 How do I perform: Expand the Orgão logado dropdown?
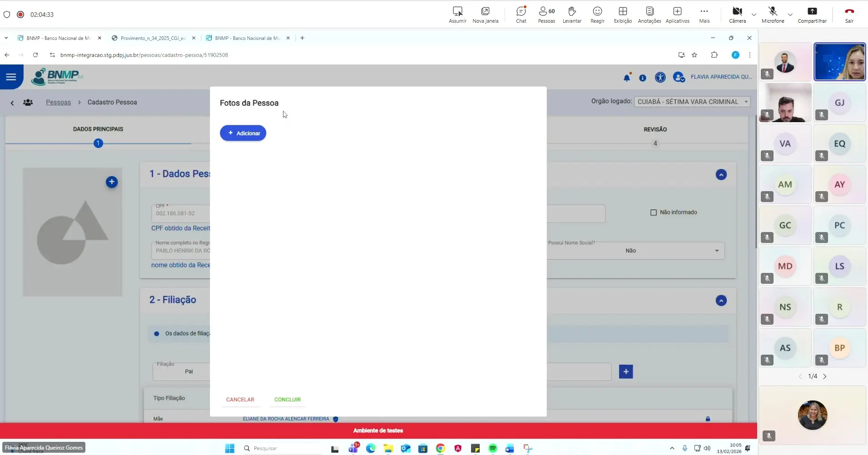[x=692, y=102]
